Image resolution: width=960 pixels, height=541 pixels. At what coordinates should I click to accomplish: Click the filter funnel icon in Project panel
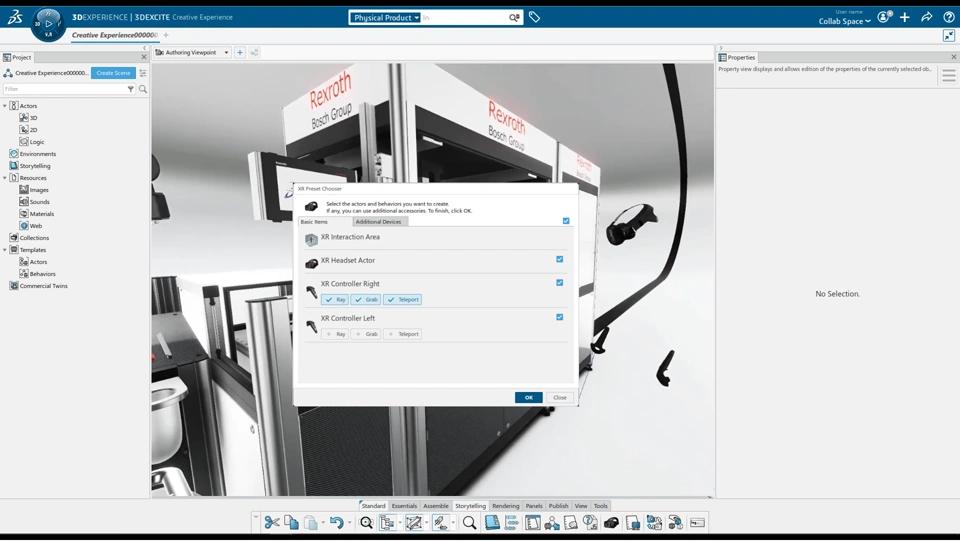[130, 89]
